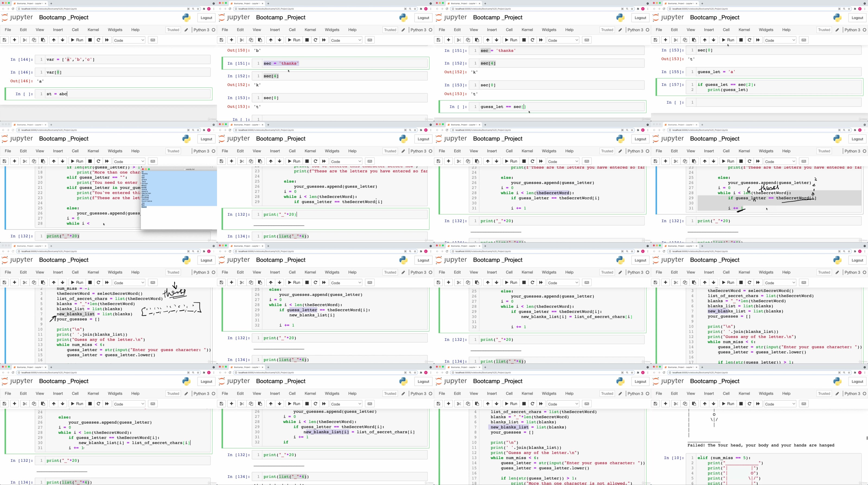Open Kernel menu in pane containing 'st = abc'
868x485 pixels.
click(x=93, y=30)
